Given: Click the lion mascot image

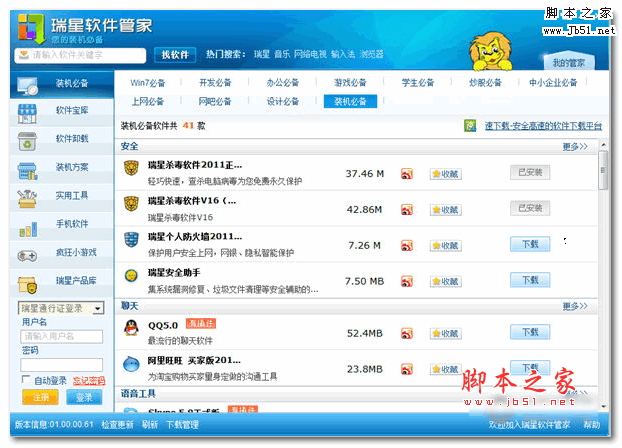Looking at the screenshot, I should point(490,52).
